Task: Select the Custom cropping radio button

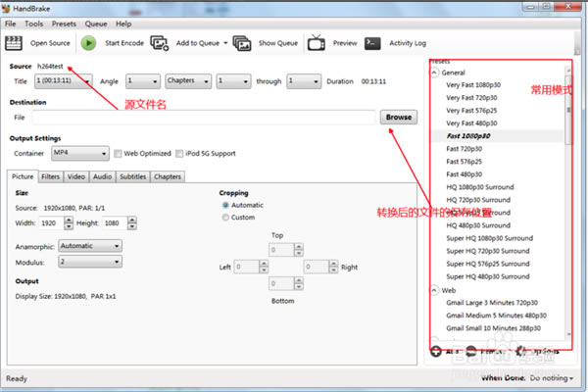Action: [226, 218]
